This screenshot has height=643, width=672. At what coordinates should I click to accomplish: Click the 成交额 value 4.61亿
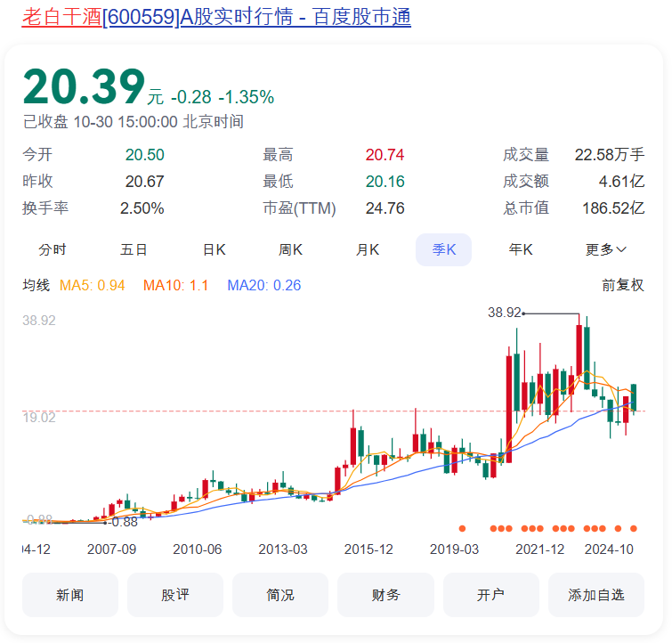pyautogui.click(x=621, y=182)
